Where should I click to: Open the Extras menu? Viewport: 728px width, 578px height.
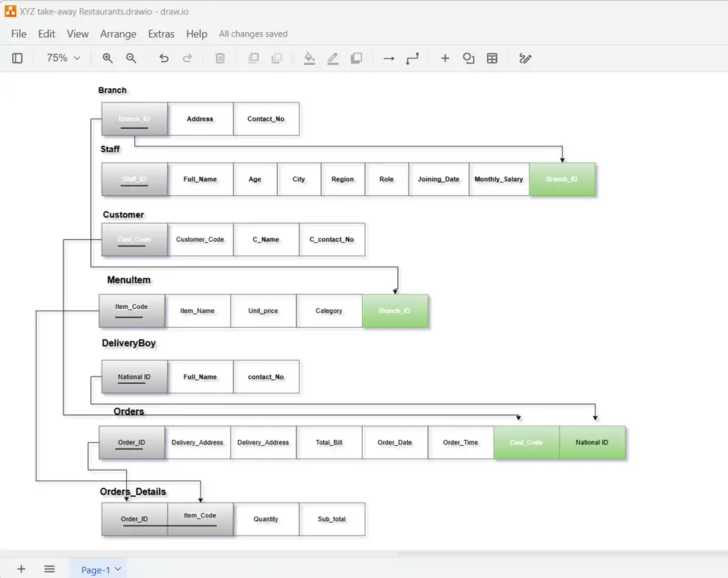tap(161, 34)
